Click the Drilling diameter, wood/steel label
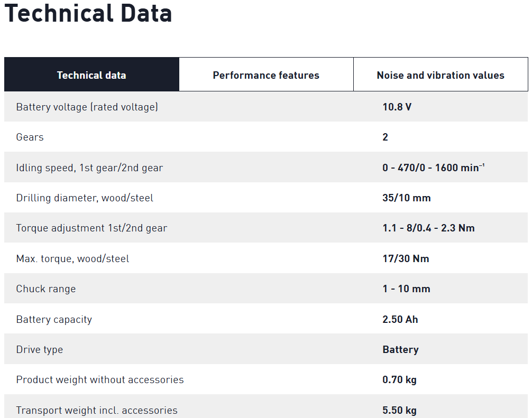 pyautogui.click(x=85, y=198)
